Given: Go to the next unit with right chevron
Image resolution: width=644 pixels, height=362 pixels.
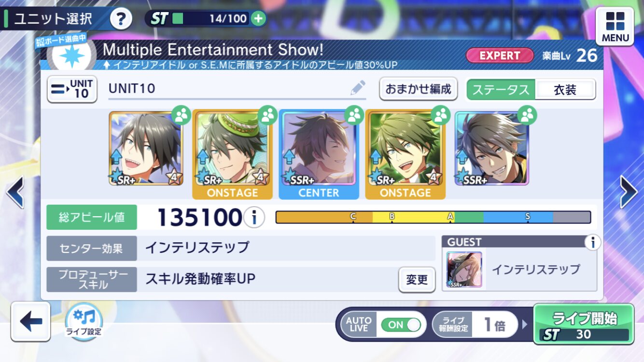Looking at the screenshot, I should (628, 192).
